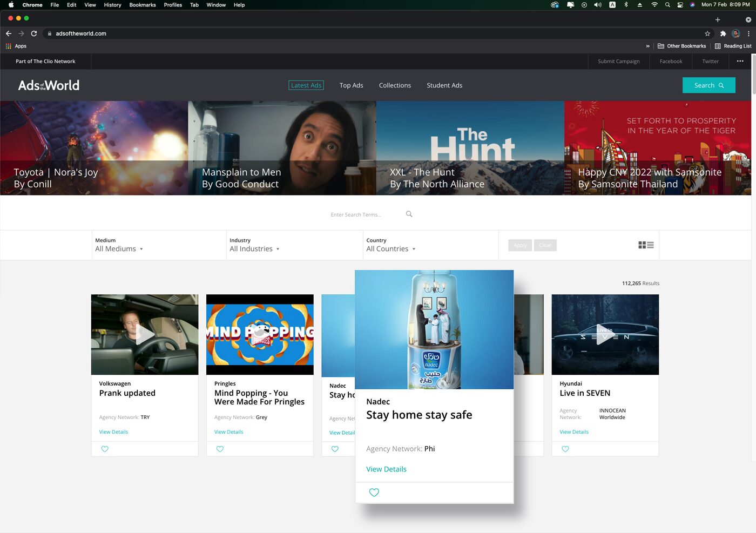Expand the Medium All Mediums dropdown
The image size is (756, 533).
(119, 249)
